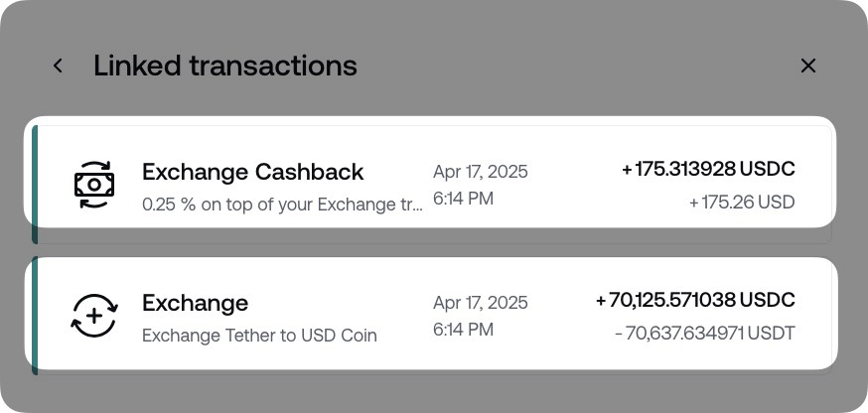Click Exchange Tether to USD Coin description
Screen dimensions: 868x413
point(259,336)
